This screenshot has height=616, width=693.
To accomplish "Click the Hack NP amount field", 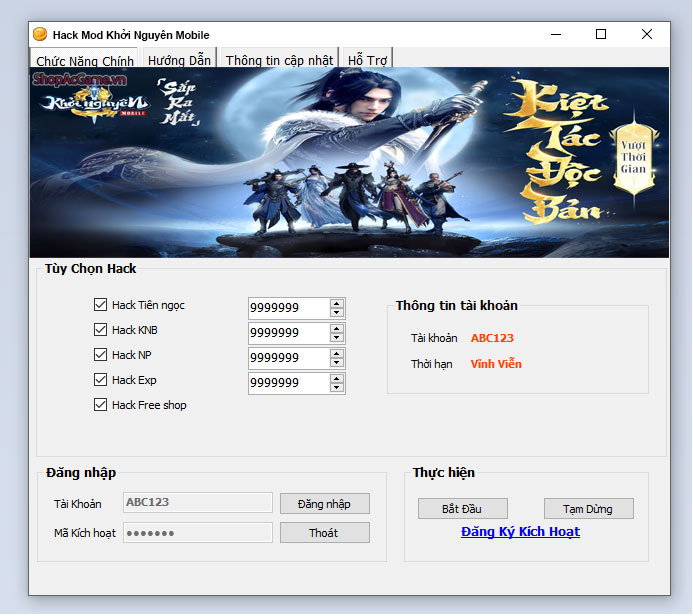I will pyautogui.click(x=289, y=358).
